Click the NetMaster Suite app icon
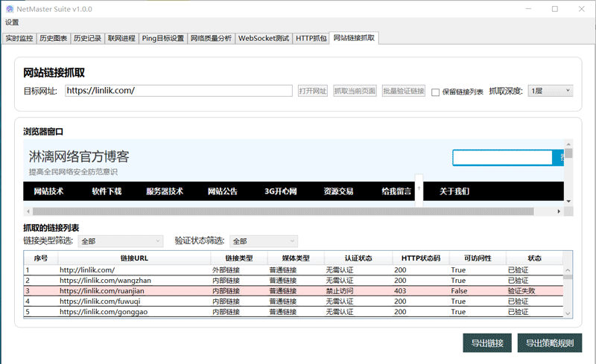Viewport: 596px width, 364px height. click(8, 9)
